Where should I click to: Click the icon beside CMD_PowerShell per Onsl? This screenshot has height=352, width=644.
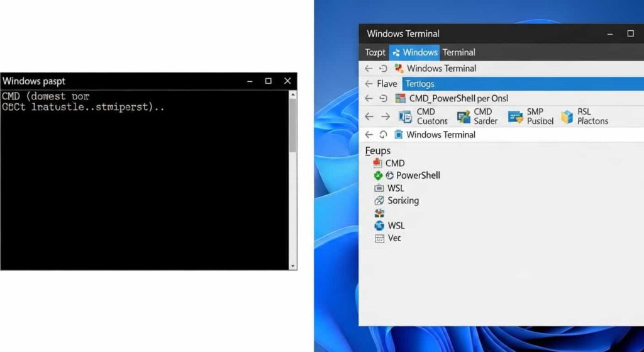400,98
